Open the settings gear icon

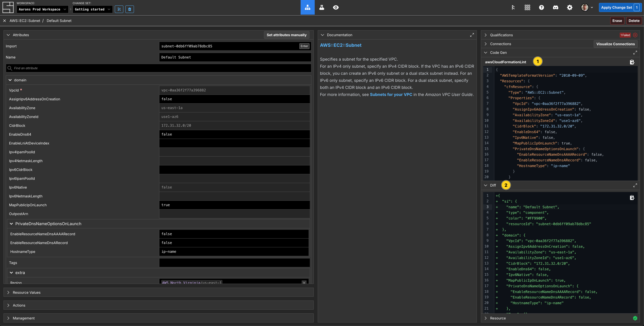pyautogui.click(x=569, y=7)
